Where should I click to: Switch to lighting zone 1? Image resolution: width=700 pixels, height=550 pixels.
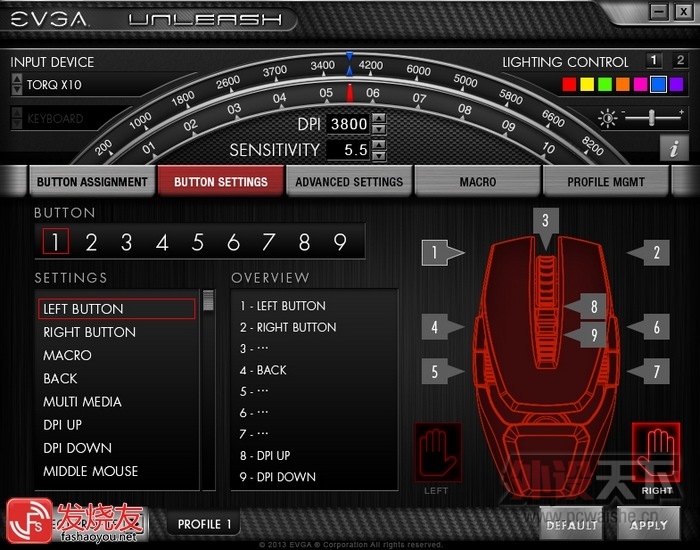[x=654, y=60]
